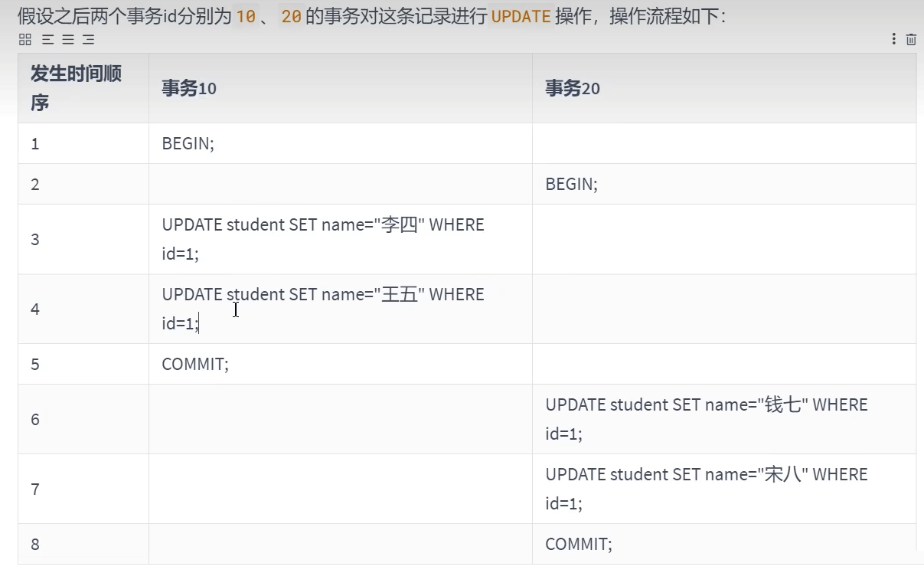Delete the table with the trash icon
924x573 pixels.
click(x=911, y=40)
